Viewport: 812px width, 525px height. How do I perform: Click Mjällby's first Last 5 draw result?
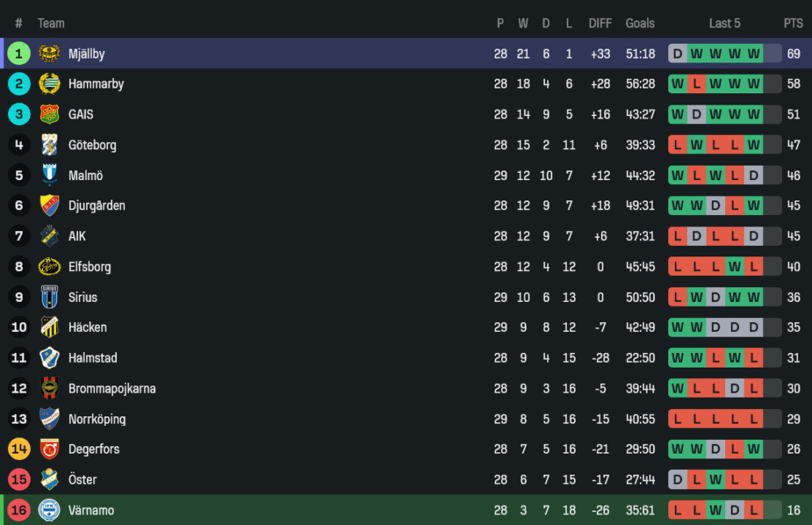click(x=677, y=54)
